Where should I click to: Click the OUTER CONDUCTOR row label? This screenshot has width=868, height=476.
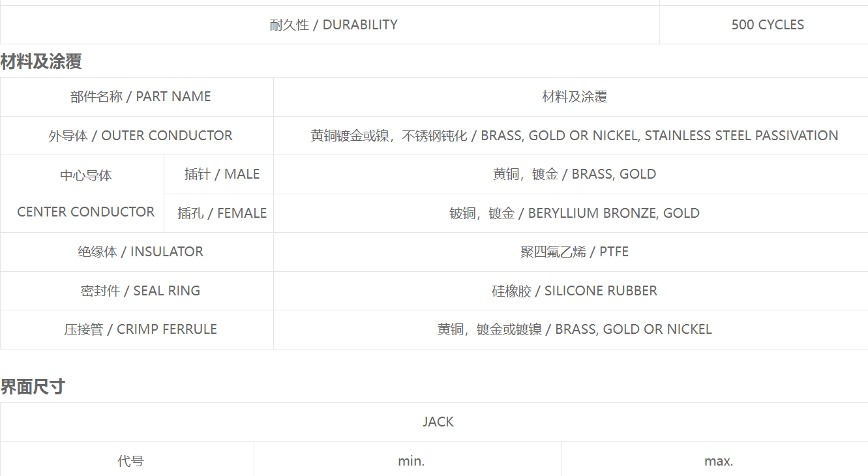click(137, 136)
